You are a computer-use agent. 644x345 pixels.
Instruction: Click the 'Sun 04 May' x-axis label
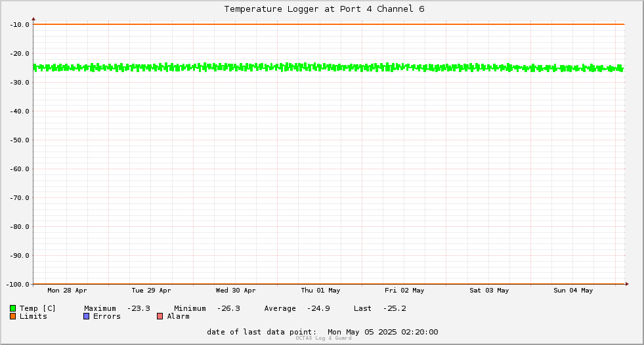[x=573, y=291]
